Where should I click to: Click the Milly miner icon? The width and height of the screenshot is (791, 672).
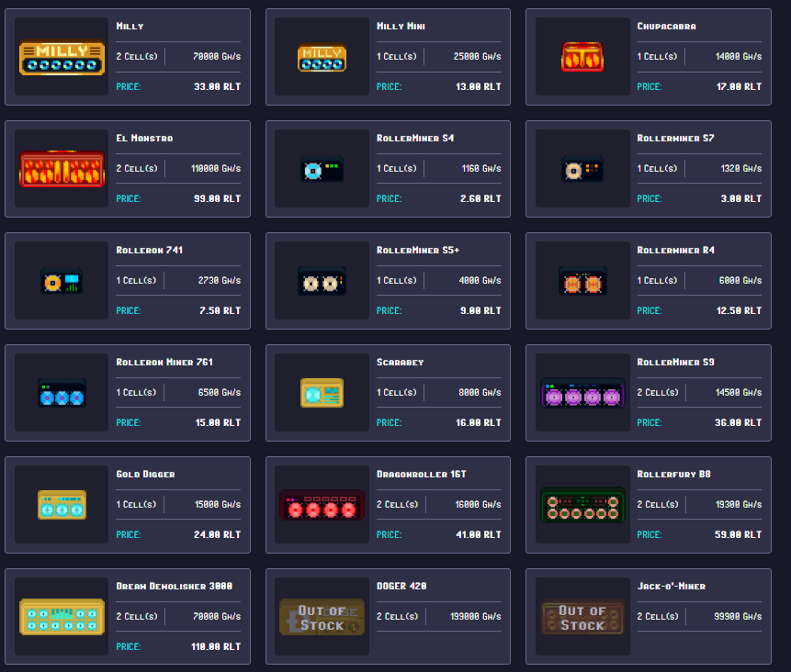[x=62, y=57]
